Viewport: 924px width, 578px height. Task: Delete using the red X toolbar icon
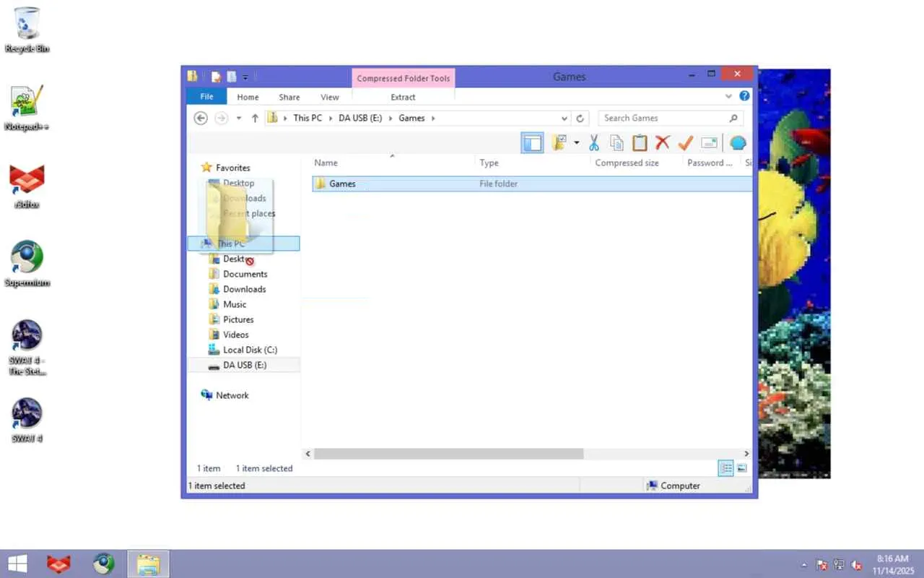(x=662, y=143)
